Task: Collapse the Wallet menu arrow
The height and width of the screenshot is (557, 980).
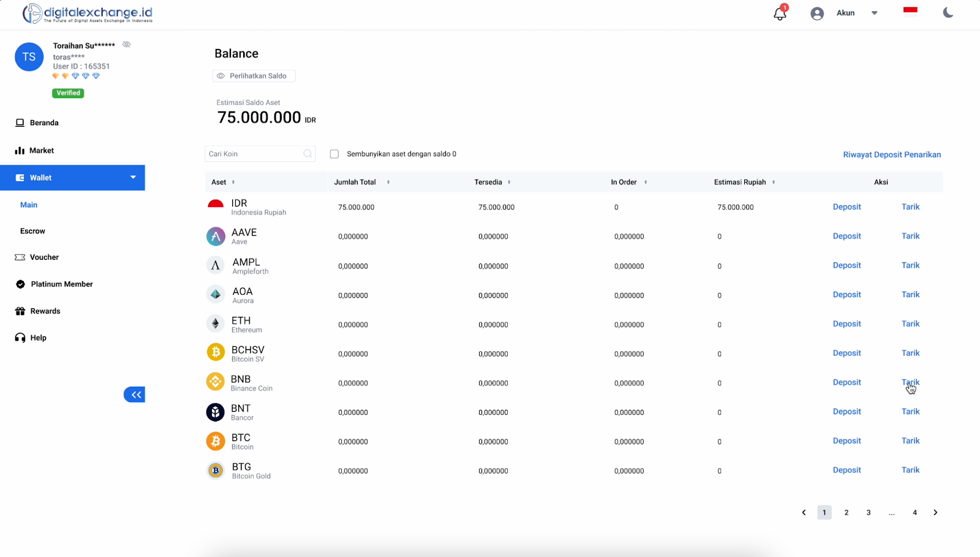Action: 133,178
